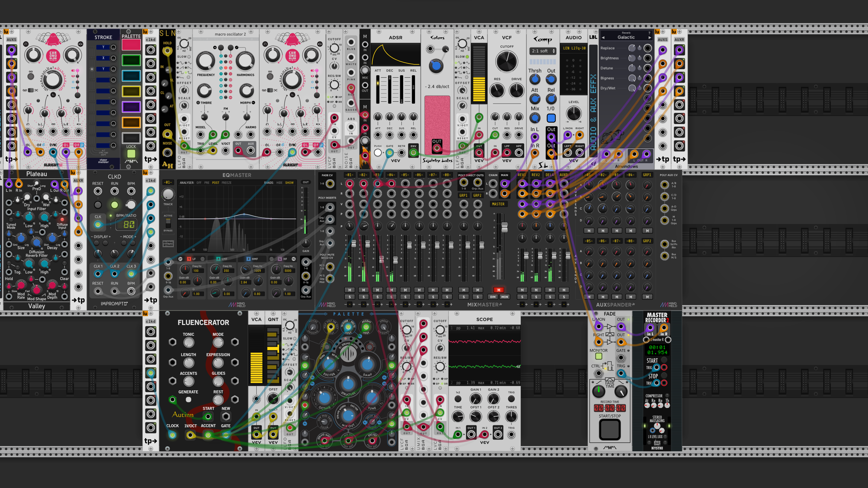Toggle the master mute M button

pyautogui.click(x=498, y=290)
